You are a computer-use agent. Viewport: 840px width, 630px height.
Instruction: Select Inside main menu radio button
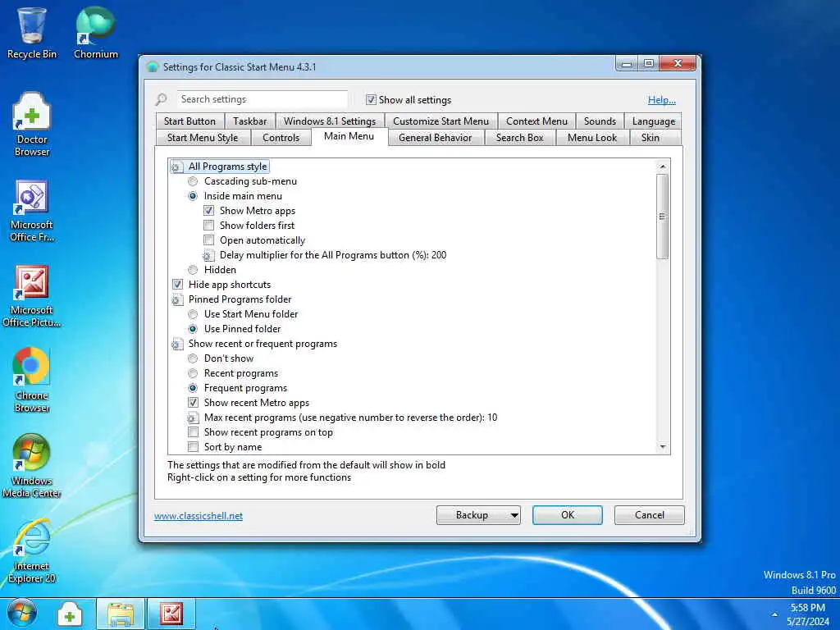[193, 196]
